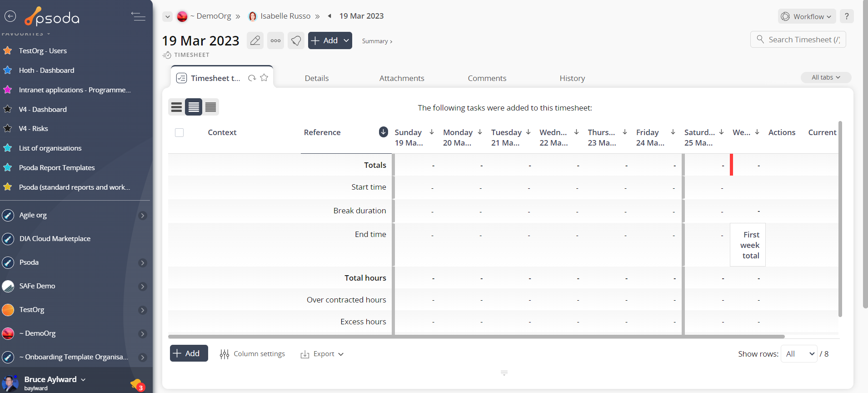Switch to the Comments tab
868x393 pixels.
click(x=487, y=78)
